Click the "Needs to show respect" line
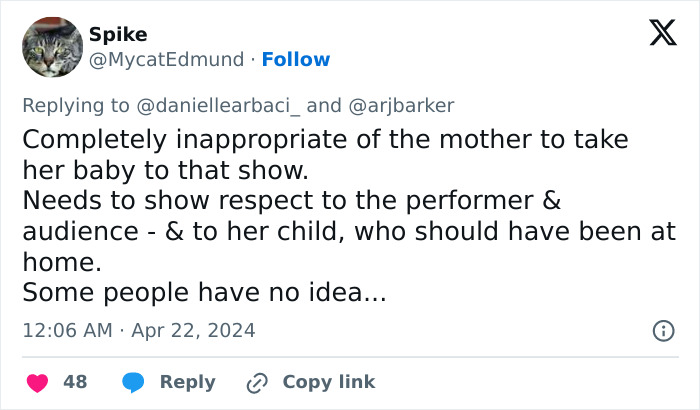 point(291,201)
